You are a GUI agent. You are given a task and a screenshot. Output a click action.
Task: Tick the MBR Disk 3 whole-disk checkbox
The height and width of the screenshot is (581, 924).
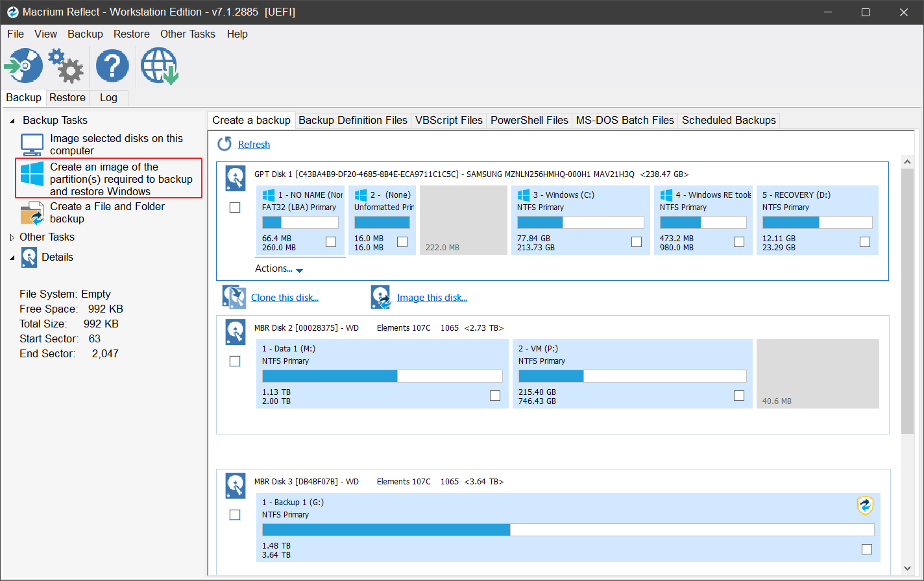235,515
